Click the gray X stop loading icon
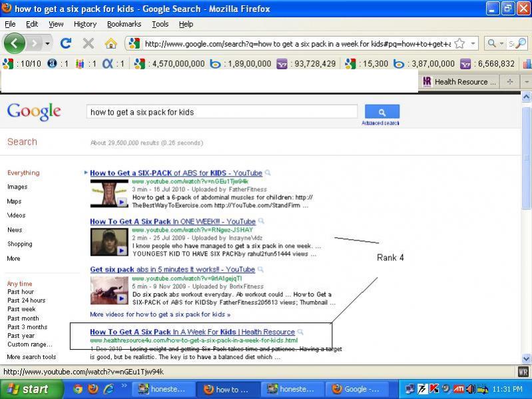 (88, 43)
